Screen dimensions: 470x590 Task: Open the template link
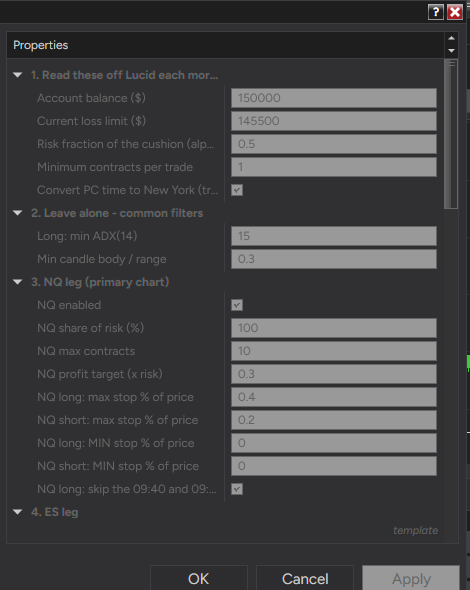pos(415,531)
